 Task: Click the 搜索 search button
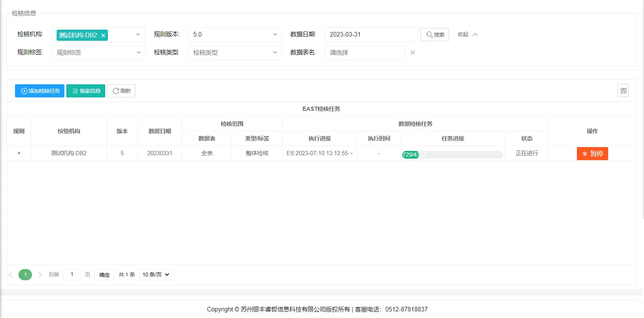coord(435,35)
